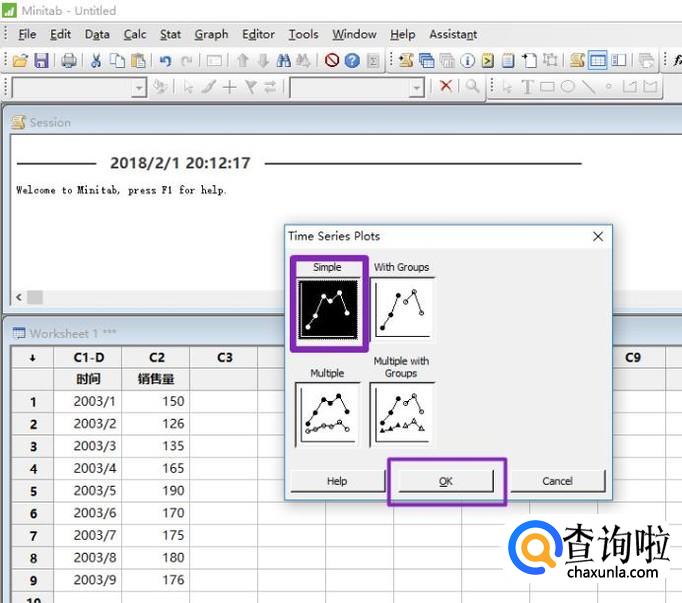
Task: Open the Graph menu
Action: pyautogui.click(x=211, y=34)
